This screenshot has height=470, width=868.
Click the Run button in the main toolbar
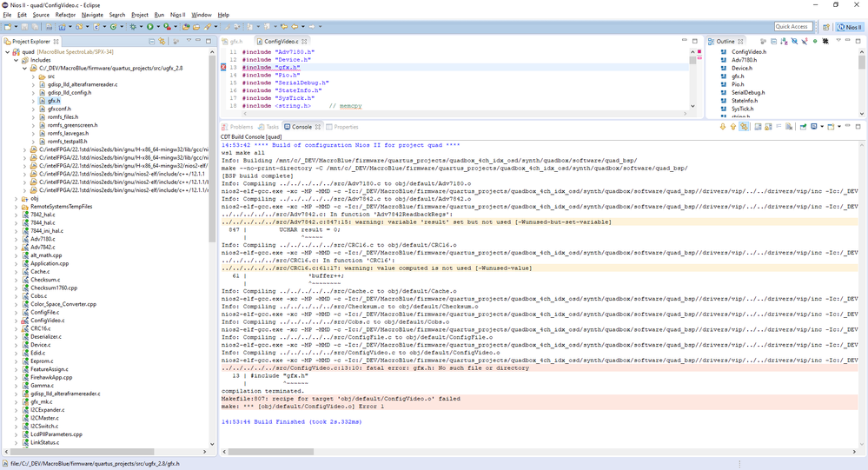(x=149, y=27)
